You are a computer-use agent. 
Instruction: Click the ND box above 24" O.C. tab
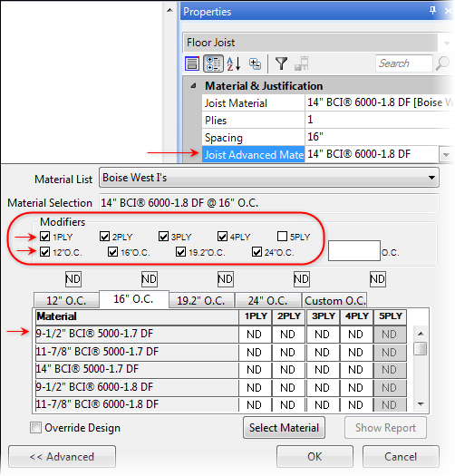302,278
